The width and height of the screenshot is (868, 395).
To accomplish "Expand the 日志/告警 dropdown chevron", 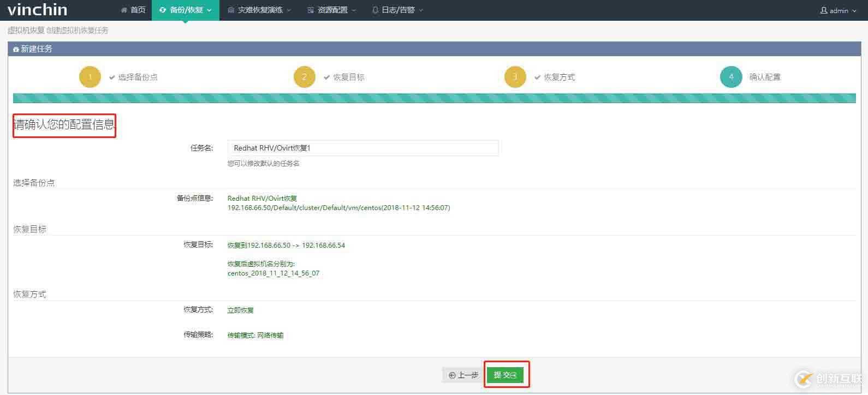I will point(421,10).
